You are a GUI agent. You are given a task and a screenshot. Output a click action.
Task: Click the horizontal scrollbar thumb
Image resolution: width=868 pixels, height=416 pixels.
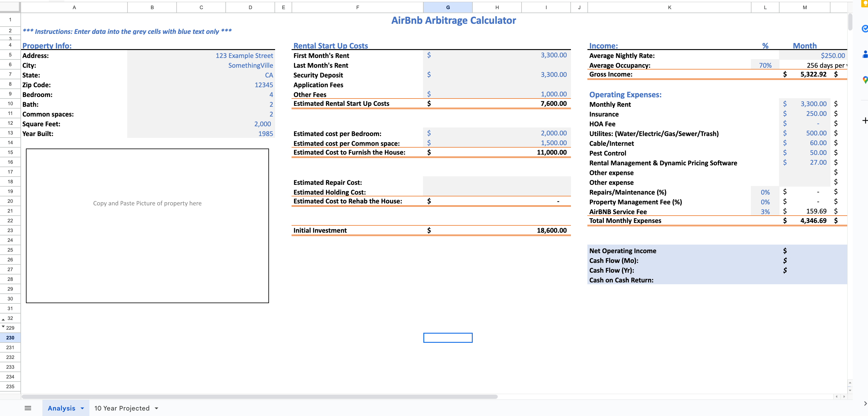260,396
